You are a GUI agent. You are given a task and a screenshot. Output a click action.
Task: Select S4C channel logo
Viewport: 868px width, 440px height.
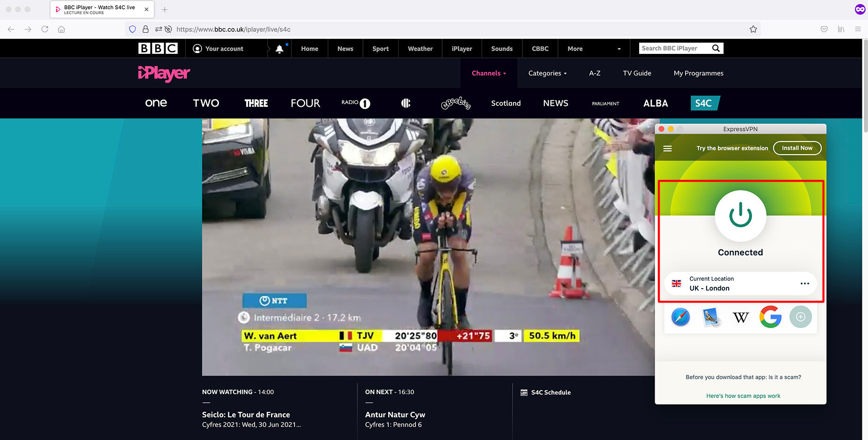point(705,103)
